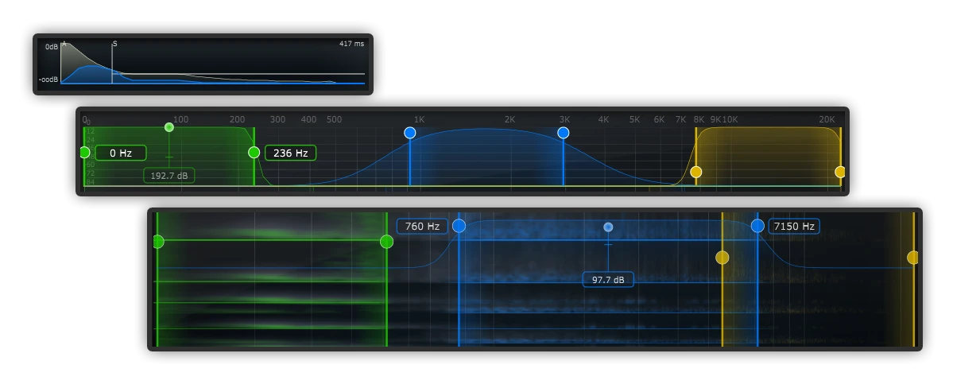Select the green band handle beside 236 Hz

point(254,152)
